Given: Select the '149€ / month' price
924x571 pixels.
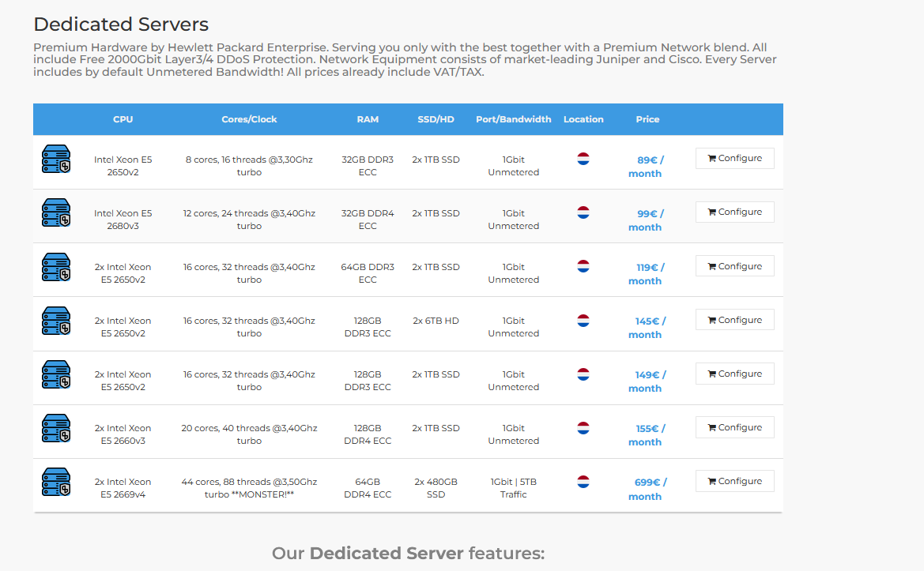Looking at the screenshot, I should (647, 381).
